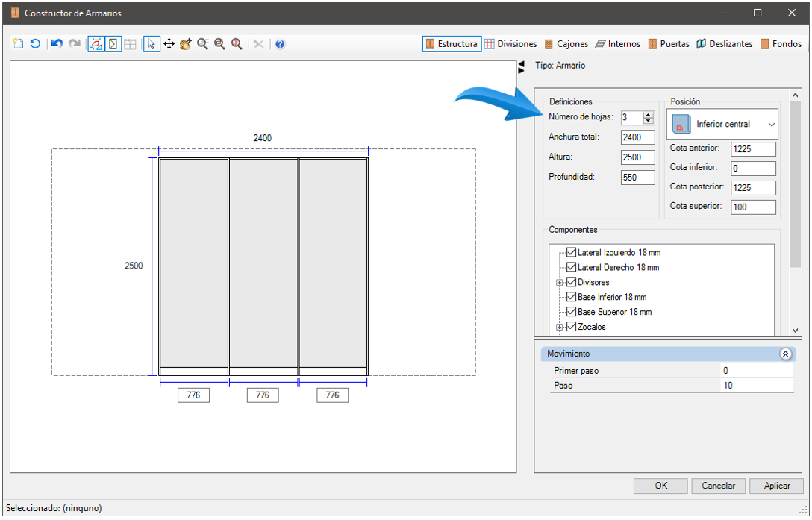The image size is (812, 520).
Task: Click the Primer paso value cell
Action: click(x=757, y=371)
